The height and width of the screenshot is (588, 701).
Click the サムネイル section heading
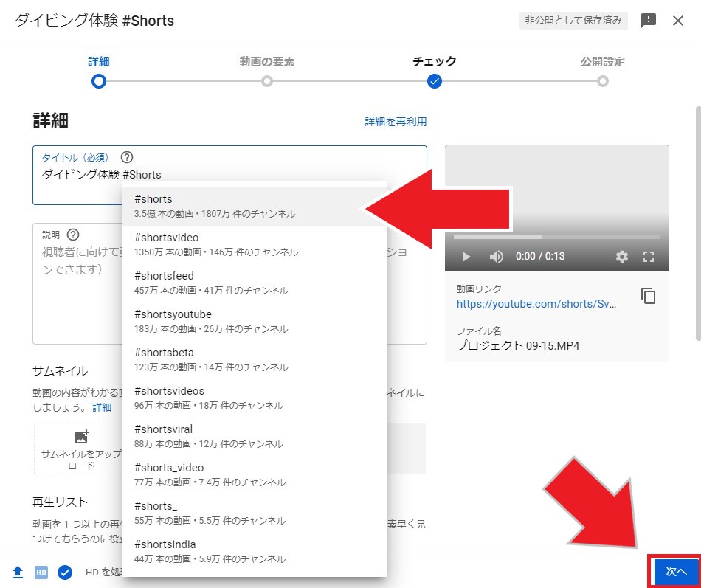(x=60, y=370)
